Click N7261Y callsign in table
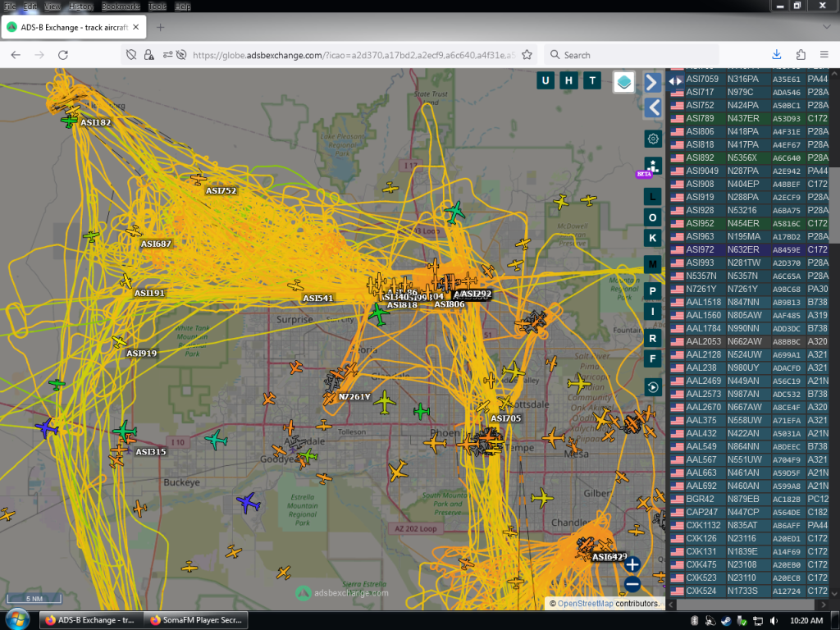Screen dimensions: 840x630 coord(701,289)
